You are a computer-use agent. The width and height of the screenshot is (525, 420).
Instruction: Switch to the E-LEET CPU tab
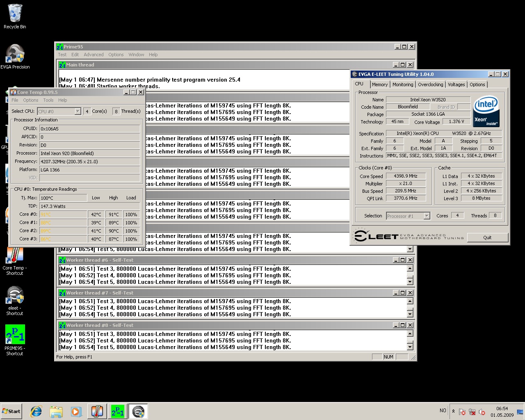(360, 84)
